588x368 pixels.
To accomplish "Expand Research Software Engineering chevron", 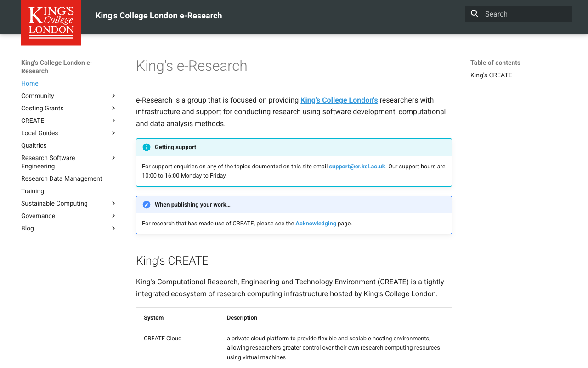I will [113, 158].
